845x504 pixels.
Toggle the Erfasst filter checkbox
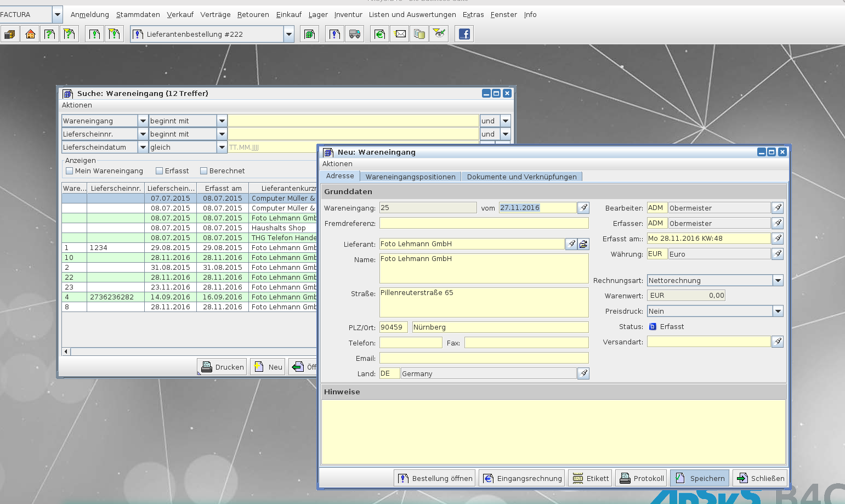[160, 171]
